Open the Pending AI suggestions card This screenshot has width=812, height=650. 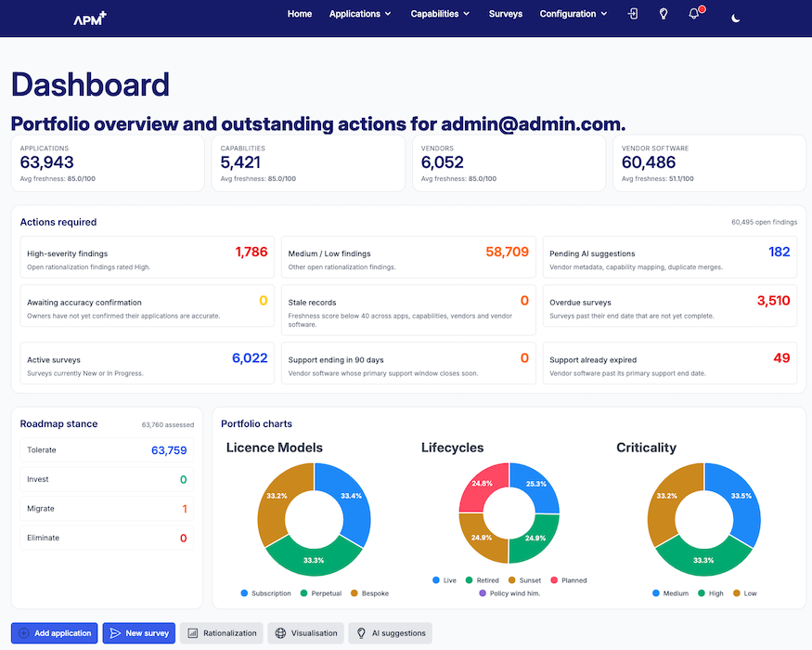[x=670, y=257]
